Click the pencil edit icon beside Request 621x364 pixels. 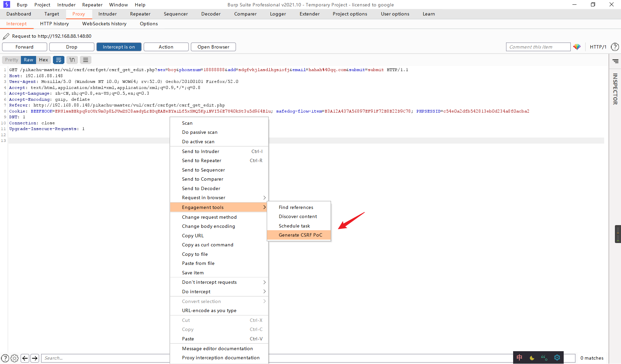[6, 36]
